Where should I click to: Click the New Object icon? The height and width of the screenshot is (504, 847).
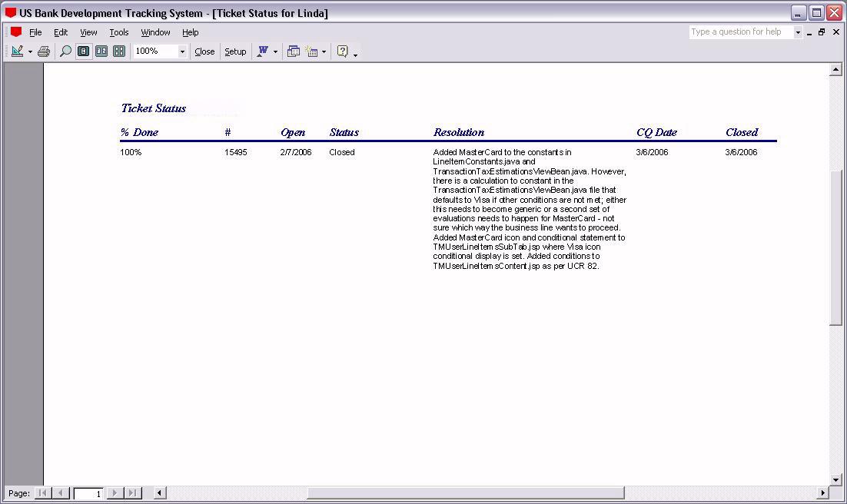pos(311,51)
